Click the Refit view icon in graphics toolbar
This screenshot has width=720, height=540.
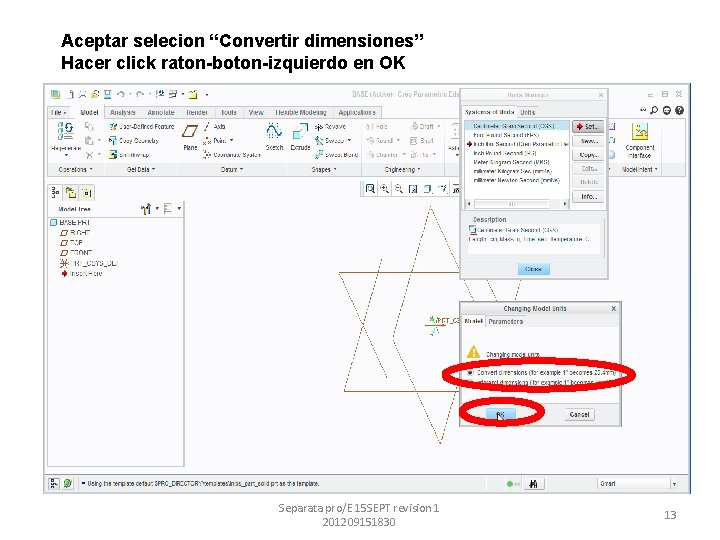(370, 189)
